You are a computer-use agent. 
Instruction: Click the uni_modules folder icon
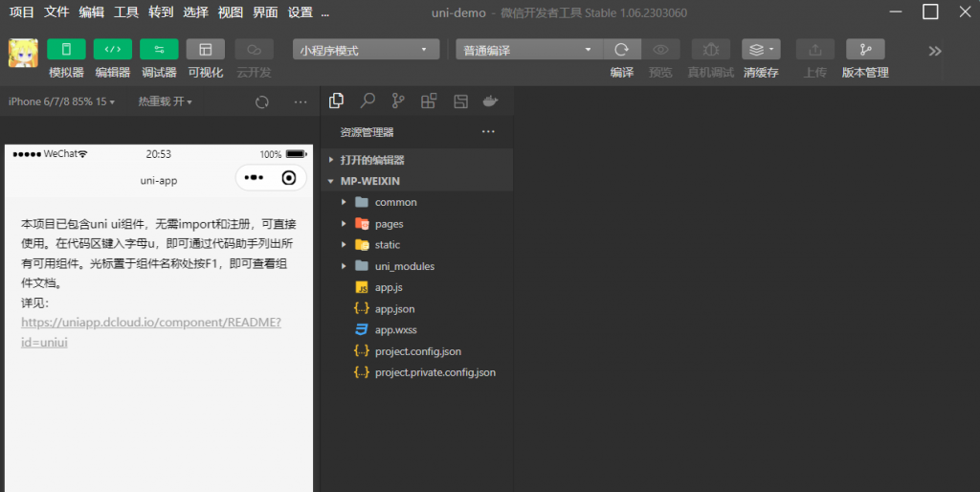[361, 266]
